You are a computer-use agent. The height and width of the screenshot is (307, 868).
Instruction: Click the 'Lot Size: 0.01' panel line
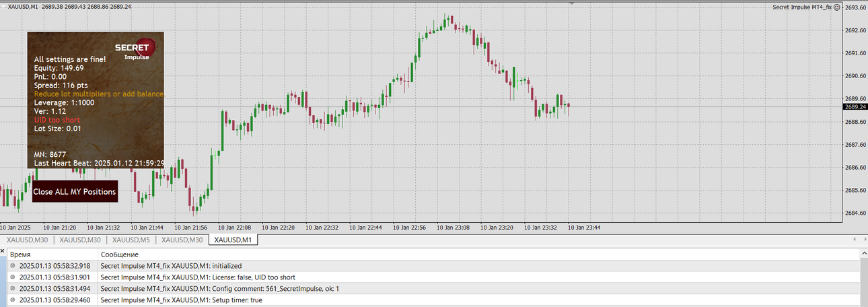(58, 129)
